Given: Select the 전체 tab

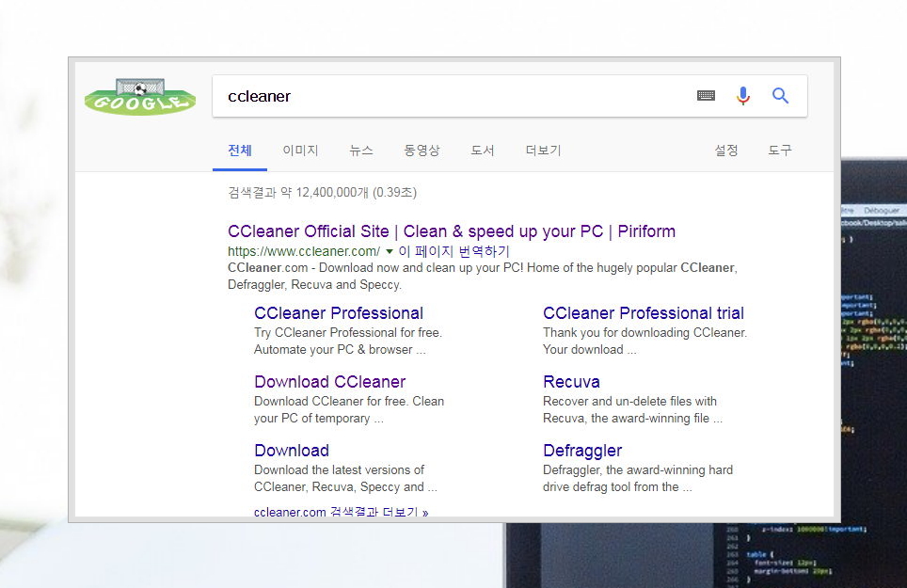Looking at the screenshot, I should pyautogui.click(x=240, y=151).
